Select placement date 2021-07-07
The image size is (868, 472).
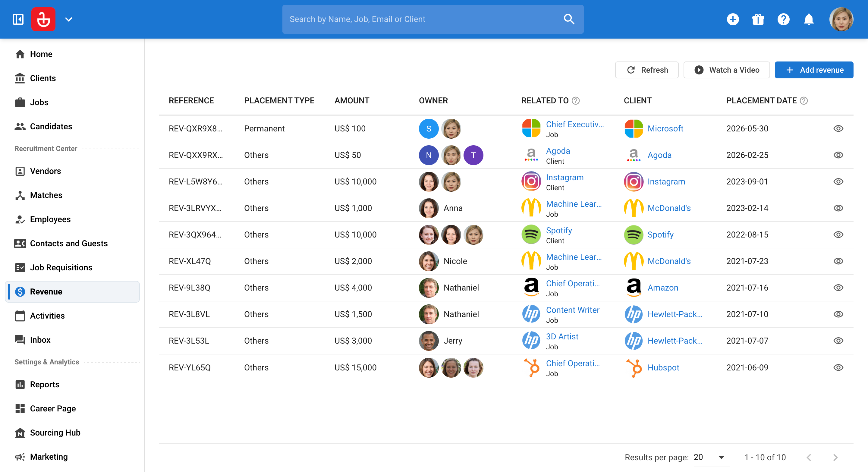747,341
